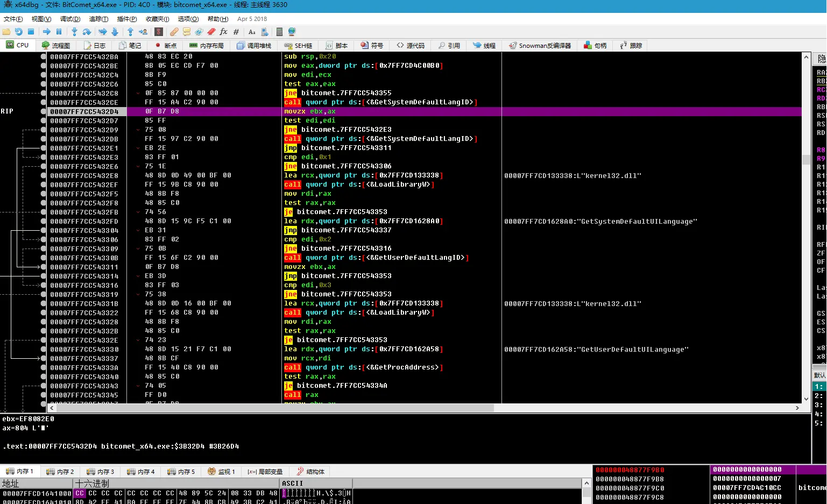Viewport: 827px width, 504px height.
Task: Open the Labels tag icon
Action: click(x=199, y=32)
